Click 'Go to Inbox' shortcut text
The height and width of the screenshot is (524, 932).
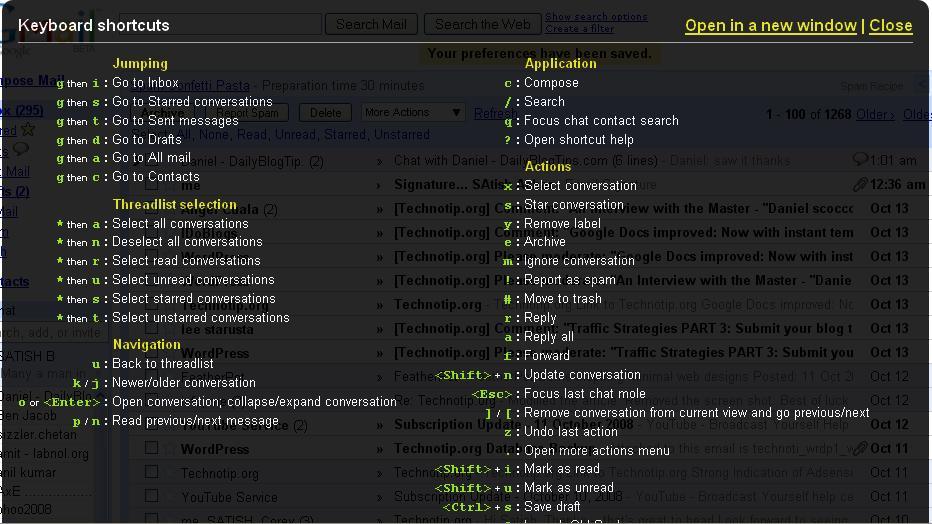[145, 83]
